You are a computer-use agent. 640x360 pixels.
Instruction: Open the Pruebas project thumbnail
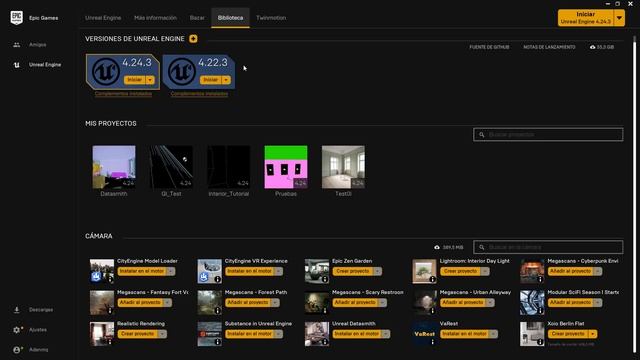point(286,167)
